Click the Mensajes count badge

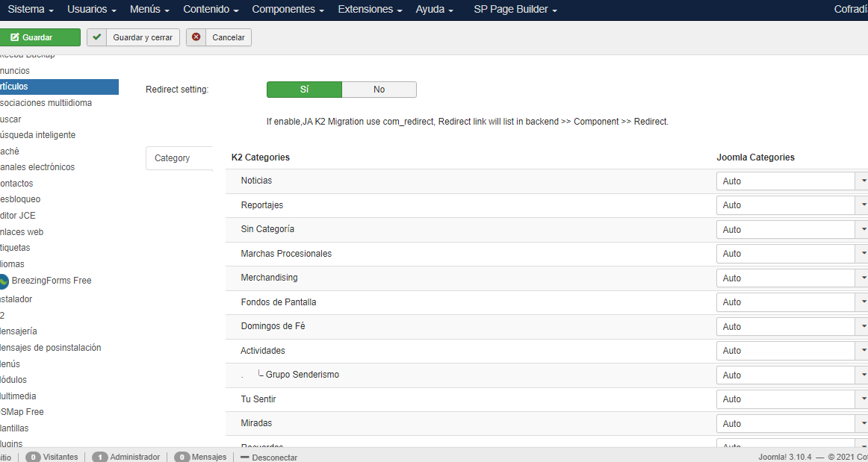182,457
